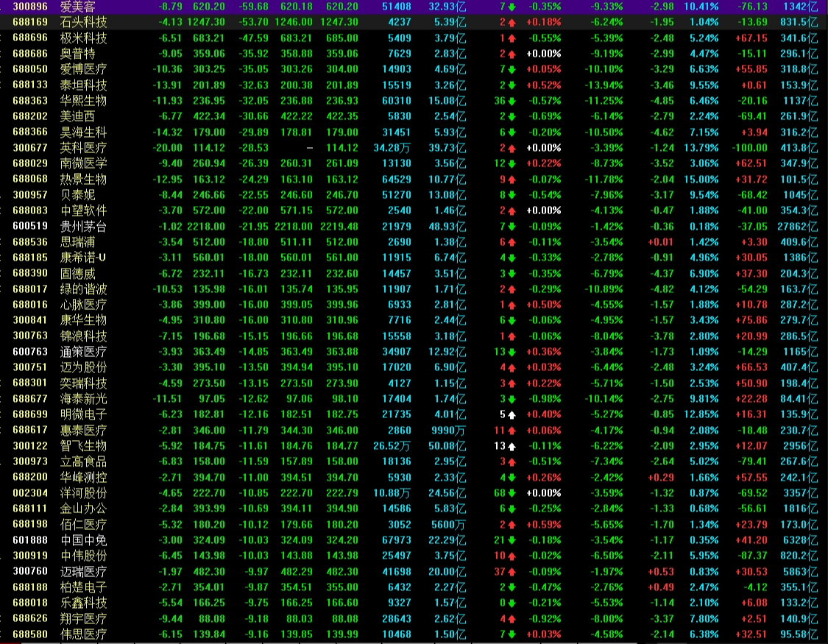Click the white up arrow in 明微电子 row
The height and width of the screenshot is (644, 828).
(512, 414)
